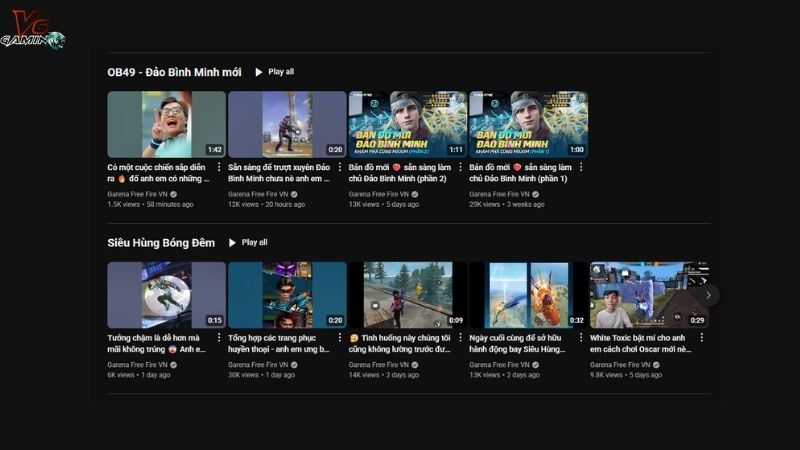Open the 0:32 'Ngày cuối cùng để sở hữu' thumbnail

coord(529,295)
